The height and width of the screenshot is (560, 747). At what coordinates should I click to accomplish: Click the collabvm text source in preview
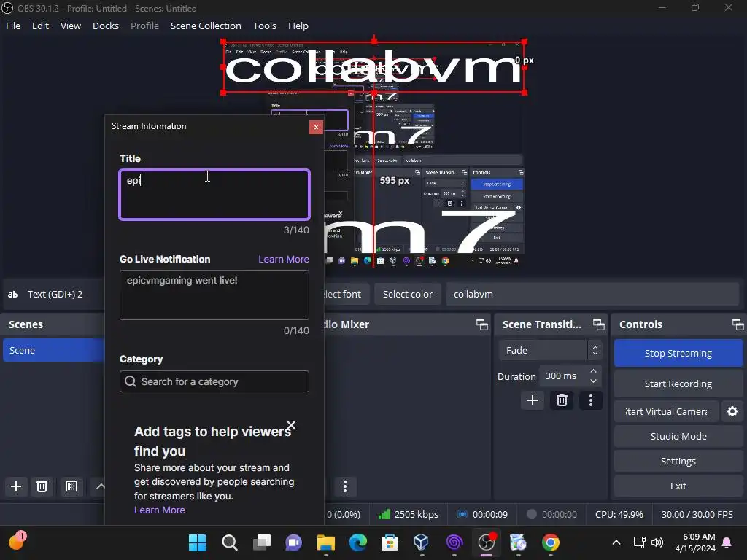coord(374,68)
